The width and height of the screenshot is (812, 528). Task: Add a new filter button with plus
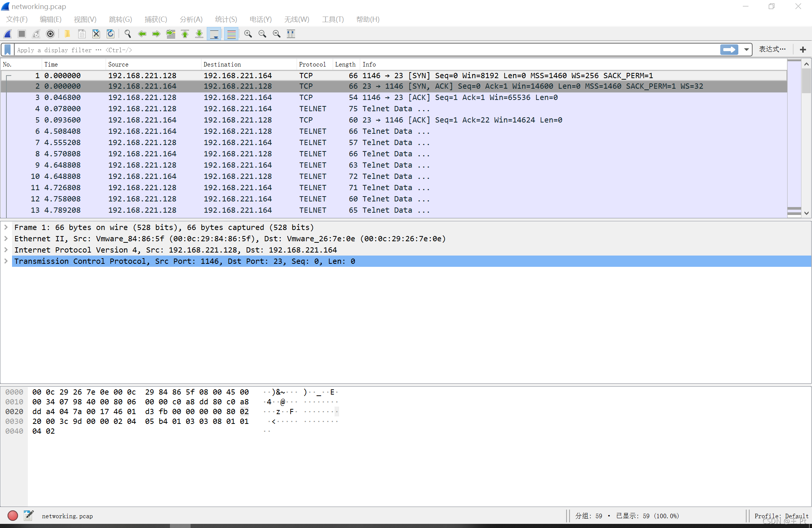point(803,49)
